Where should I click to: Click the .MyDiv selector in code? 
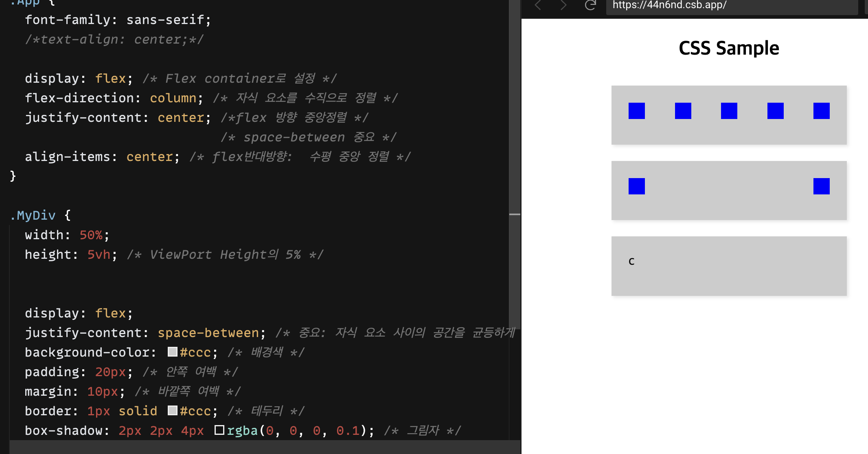pyautogui.click(x=33, y=215)
